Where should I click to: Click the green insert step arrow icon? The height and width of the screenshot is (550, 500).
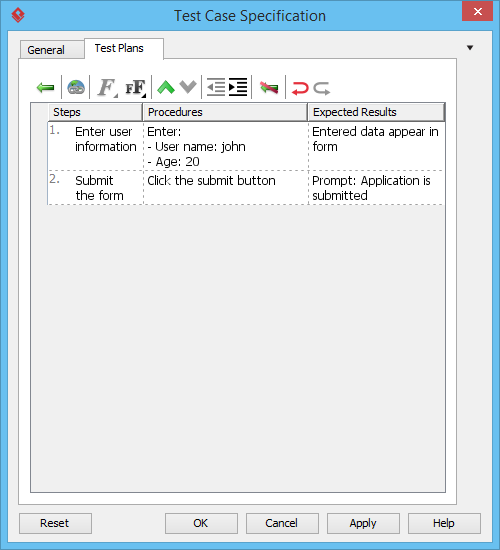coord(45,87)
